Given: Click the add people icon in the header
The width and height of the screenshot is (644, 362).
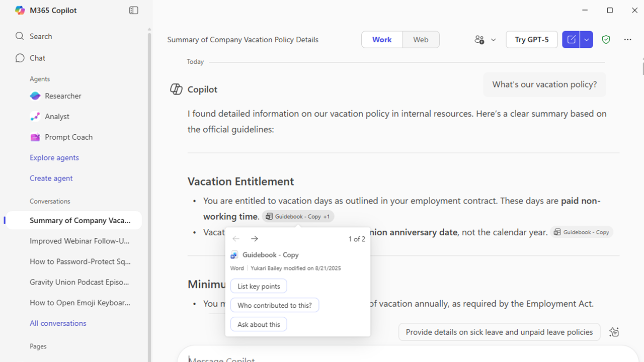Looking at the screenshot, I should pyautogui.click(x=479, y=39).
